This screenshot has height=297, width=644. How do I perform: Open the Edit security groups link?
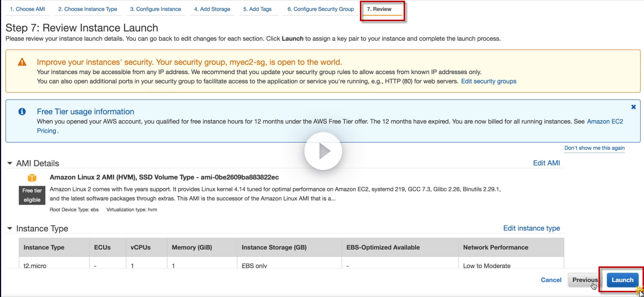[x=489, y=81]
